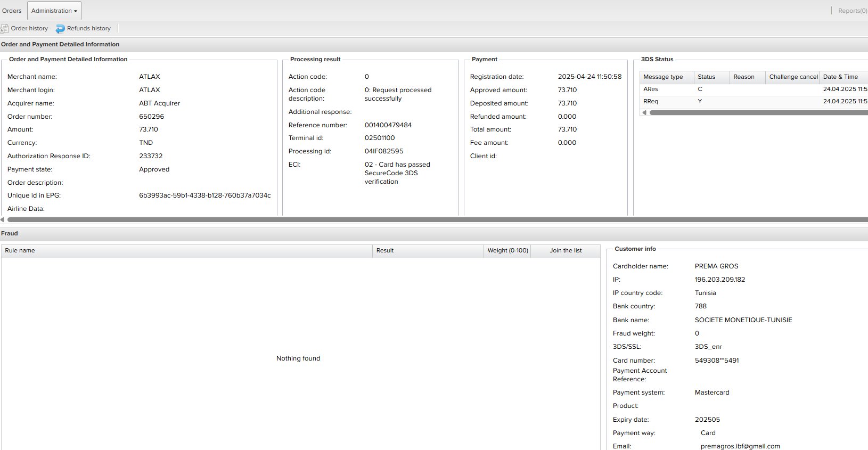Open the Orders tab
This screenshot has height=450, width=868.
point(12,11)
